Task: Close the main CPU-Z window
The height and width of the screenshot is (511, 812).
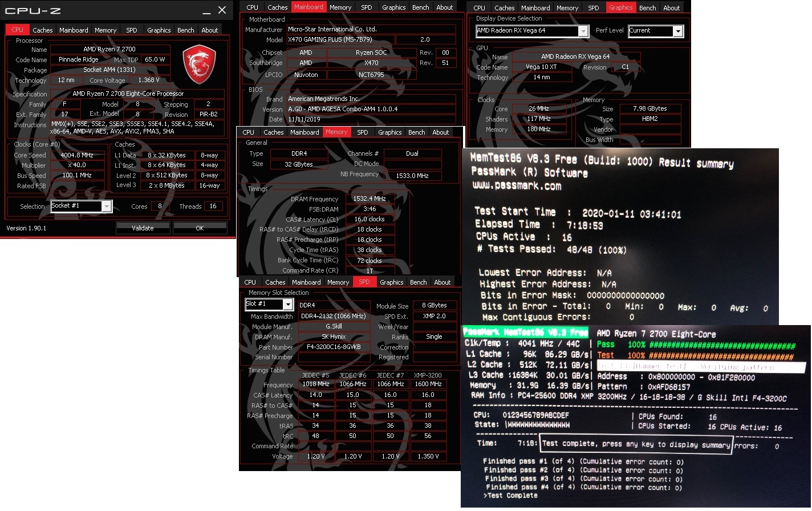Action: [222, 10]
